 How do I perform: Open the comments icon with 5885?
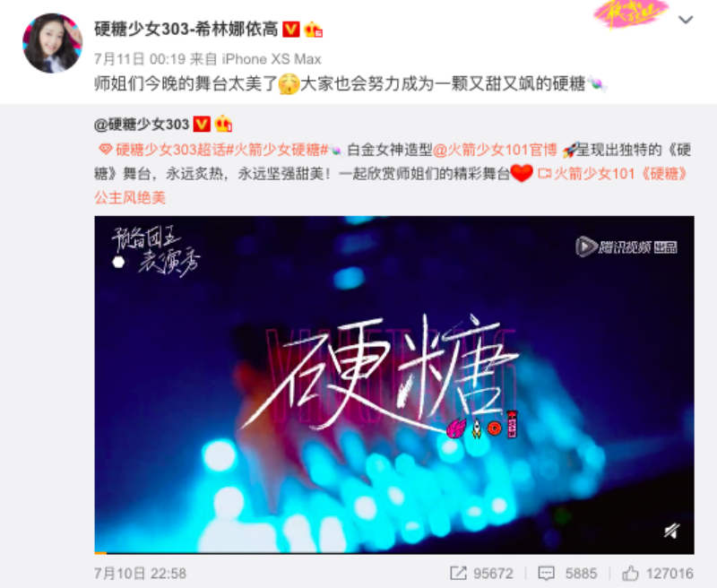tap(567, 574)
